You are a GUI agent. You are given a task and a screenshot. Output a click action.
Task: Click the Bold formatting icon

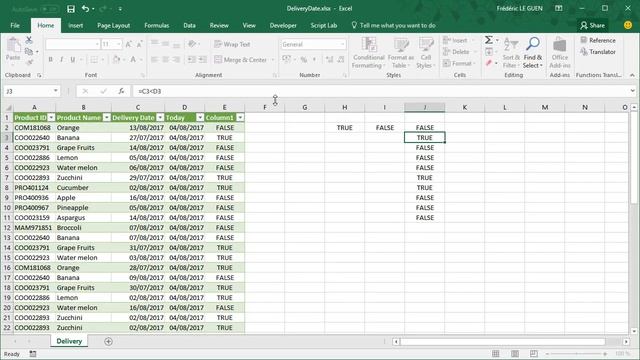coord(51,60)
